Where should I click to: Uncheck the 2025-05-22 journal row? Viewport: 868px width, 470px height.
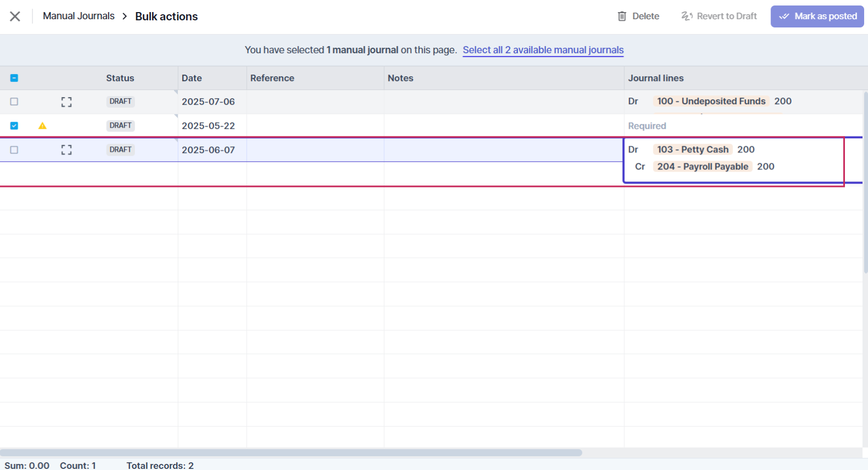pyautogui.click(x=14, y=126)
